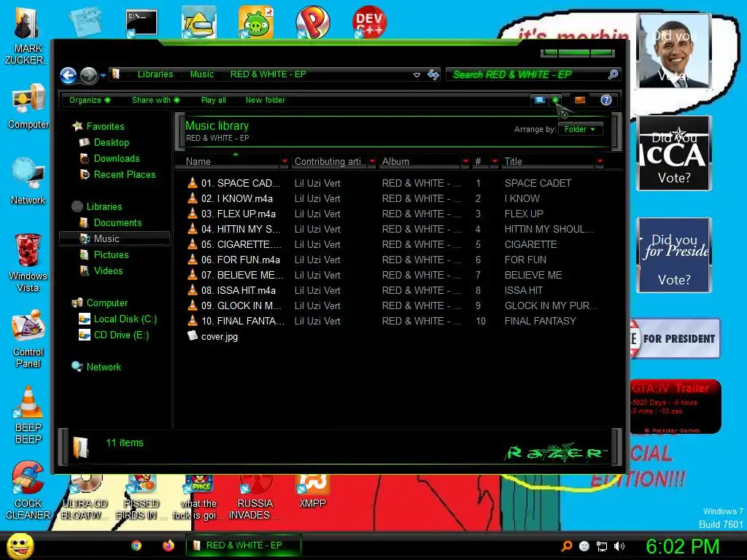The height and width of the screenshot is (560, 747).
Task: Click VLC cone icon of 02. I KNOW.m4a
Action: [x=193, y=198]
